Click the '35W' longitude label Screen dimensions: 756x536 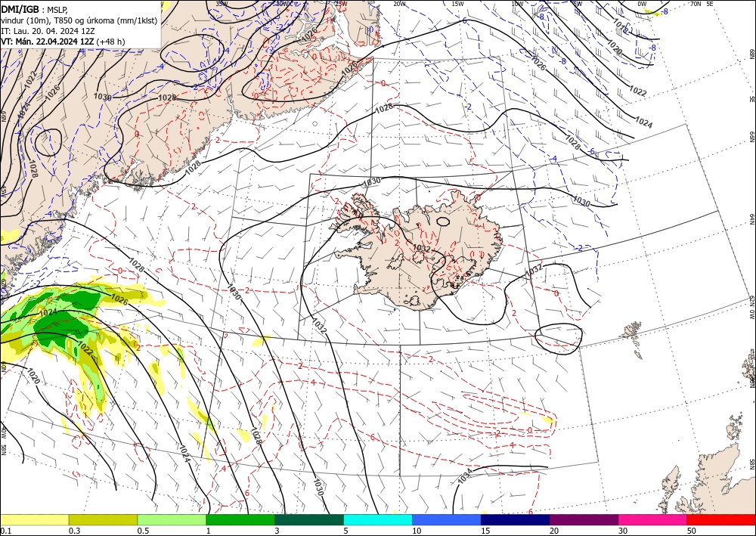pos(222,4)
